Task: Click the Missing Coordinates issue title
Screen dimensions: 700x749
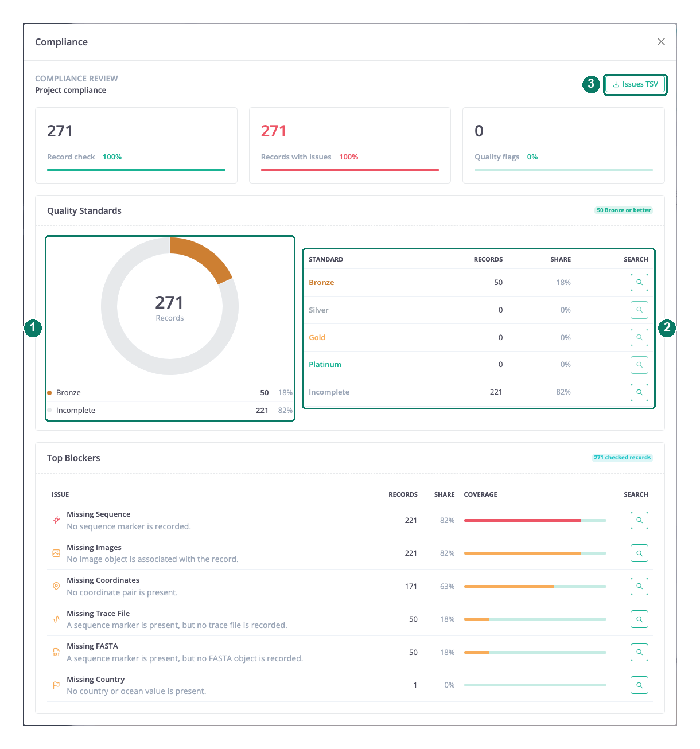Action: click(x=103, y=580)
